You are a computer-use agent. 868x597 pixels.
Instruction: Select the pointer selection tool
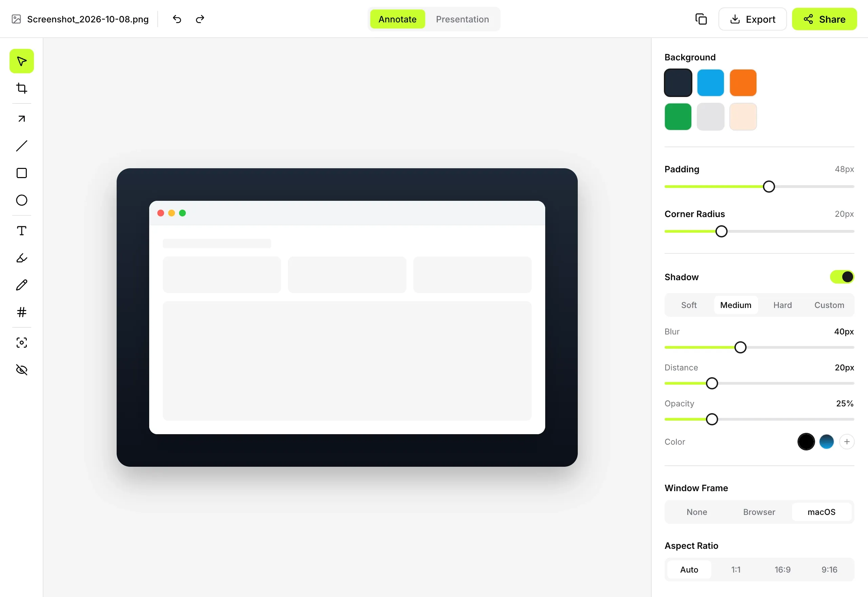tap(22, 61)
